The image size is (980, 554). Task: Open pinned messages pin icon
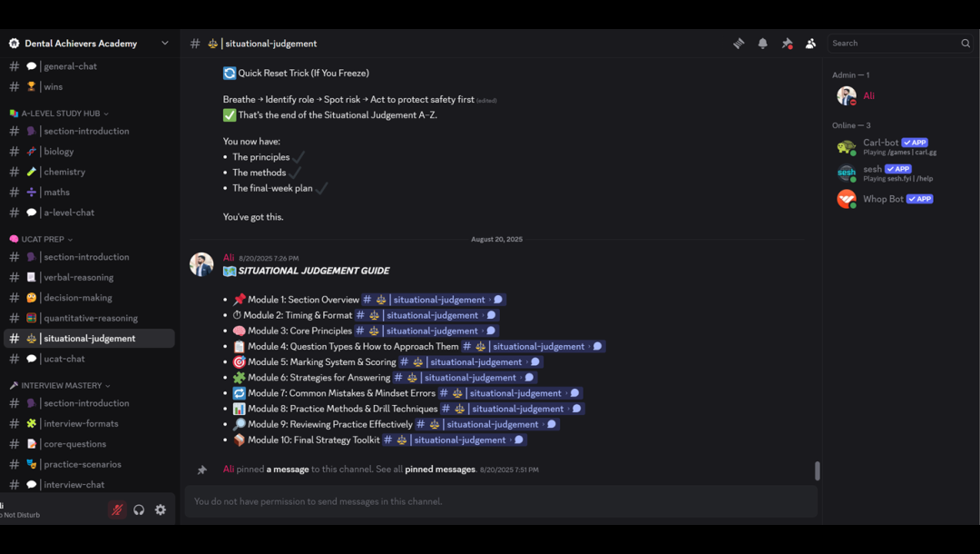point(787,44)
